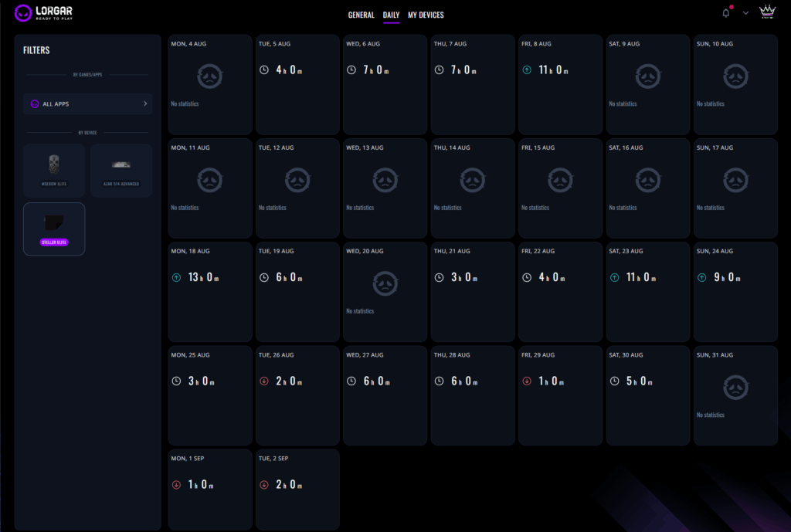Click the Sun, 31 Aug no statistics card

coord(735,395)
